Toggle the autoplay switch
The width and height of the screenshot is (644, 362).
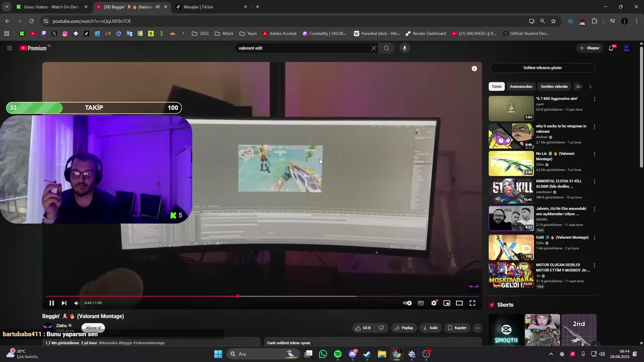[x=408, y=303]
